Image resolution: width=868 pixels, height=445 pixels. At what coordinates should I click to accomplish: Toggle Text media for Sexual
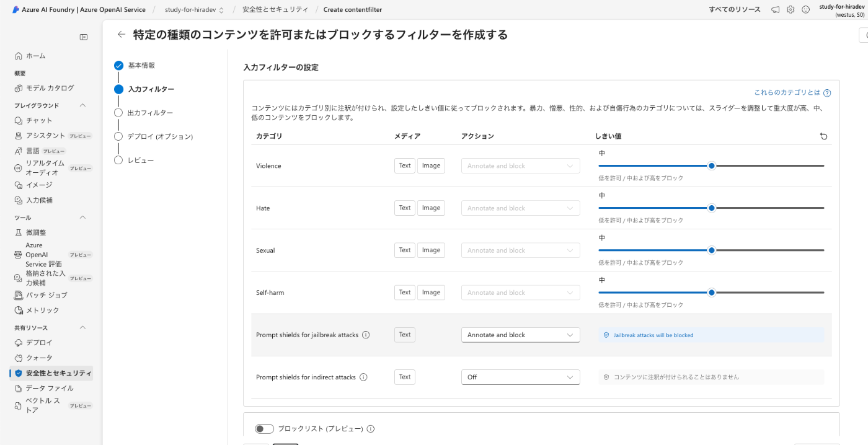coord(405,250)
